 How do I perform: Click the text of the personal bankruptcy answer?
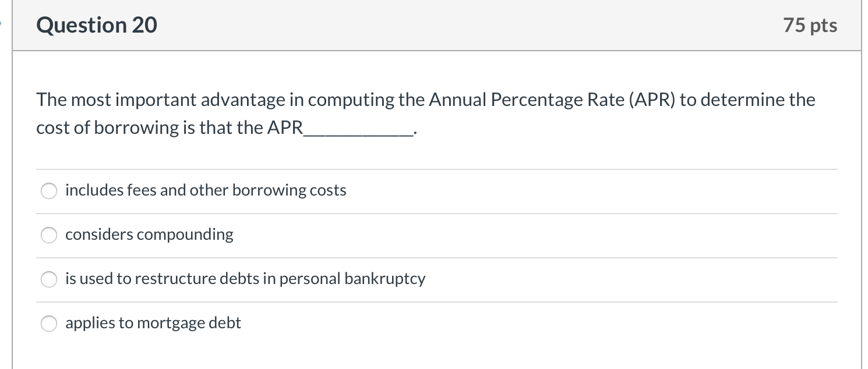point(245,279)
